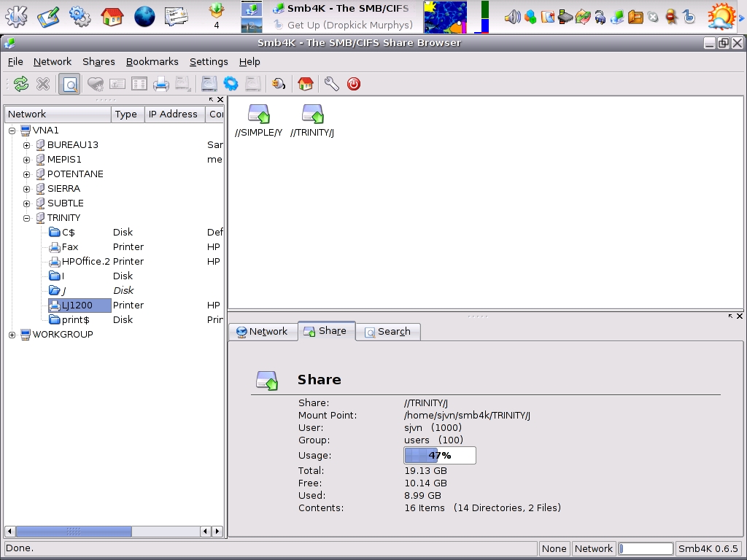The width and height of the screenshot is (747, 560).
Task: Click the red house icon in toolbar
Action: click(x=306, y=84)
